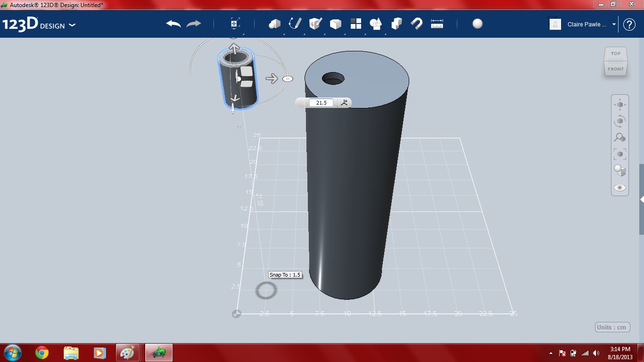
Task: Click the up arrow on the move manipulator
Action: [x=234, y=48]
